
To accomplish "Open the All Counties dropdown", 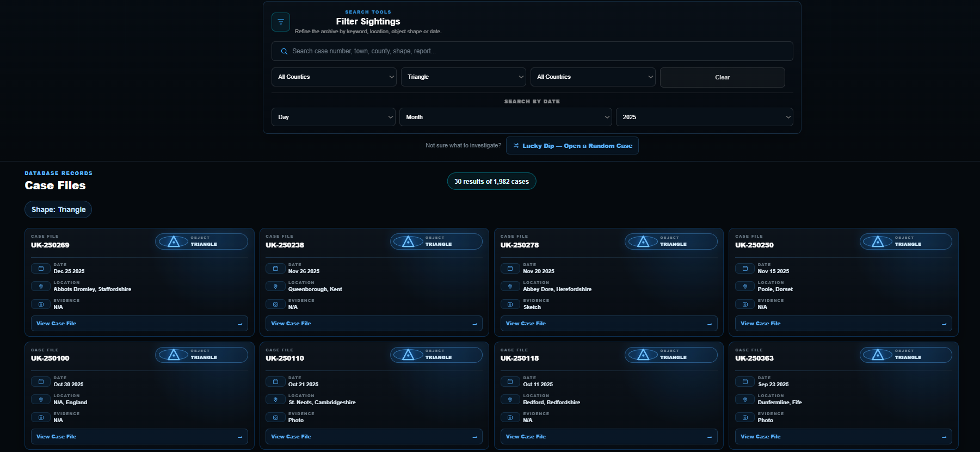I will coord(334,77).
